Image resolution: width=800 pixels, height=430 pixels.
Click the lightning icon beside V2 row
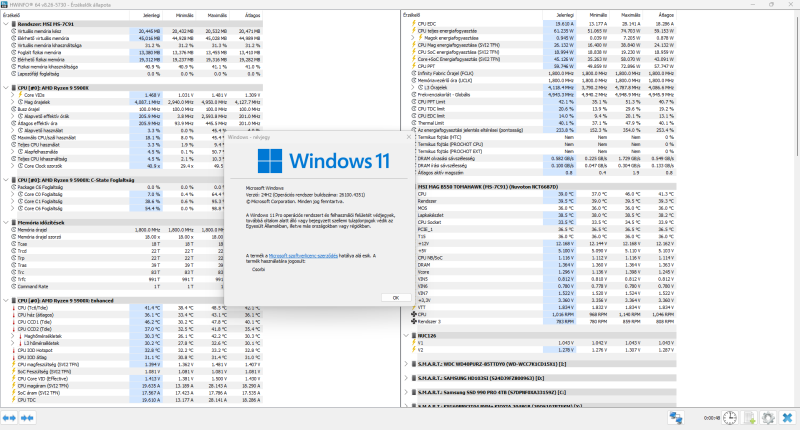pyautogui.click(x=413, y=350)
